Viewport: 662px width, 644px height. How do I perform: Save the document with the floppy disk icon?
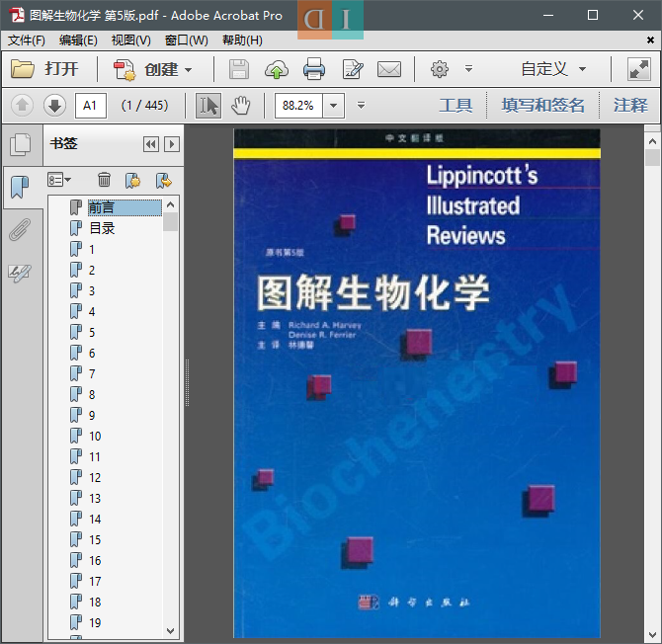click(239, 69)
